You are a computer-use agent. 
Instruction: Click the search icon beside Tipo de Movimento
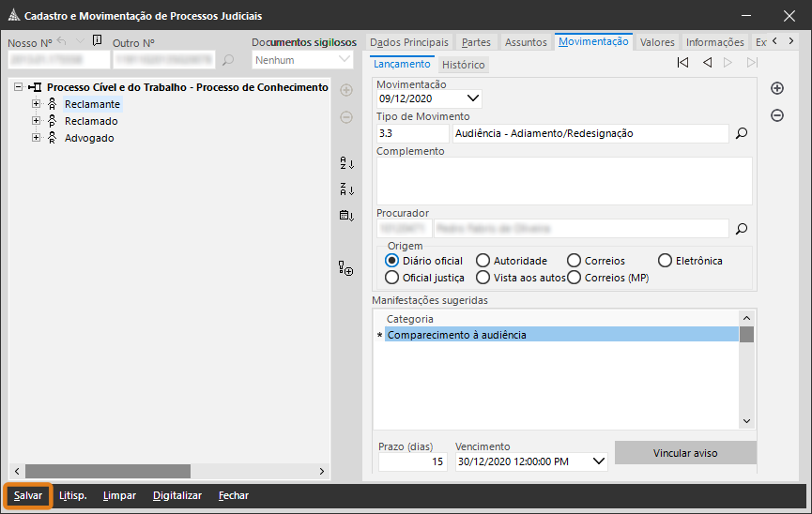741,134
